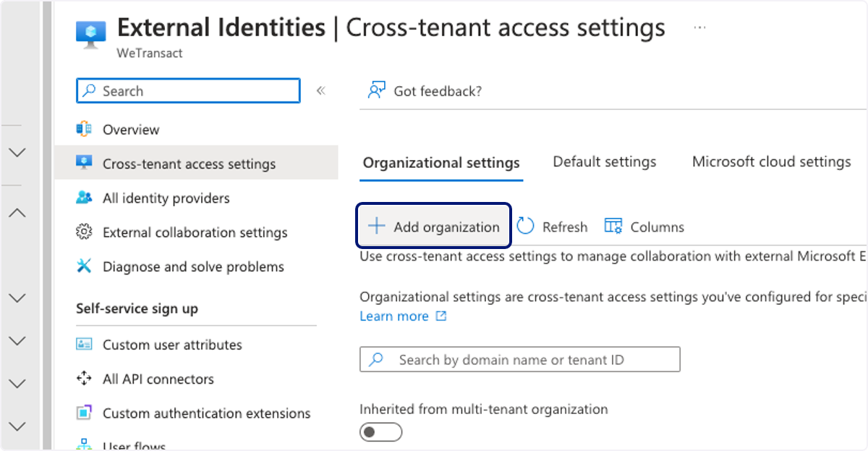
Task: Follow the Learn more link
Action: 394,316
